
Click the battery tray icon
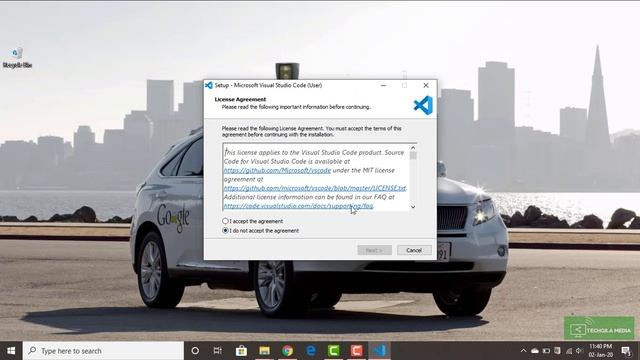(546, 351)
